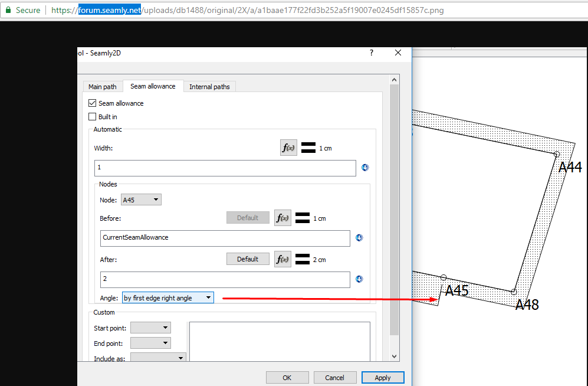Image resolution: width=588 pixels, height=386 pixels.
Task: Click the dialog help question mark
Action: [x=371, y=53]
